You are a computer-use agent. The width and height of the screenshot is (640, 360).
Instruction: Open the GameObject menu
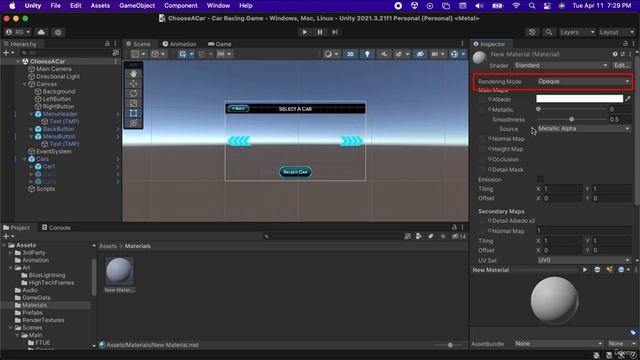[137, 6]
